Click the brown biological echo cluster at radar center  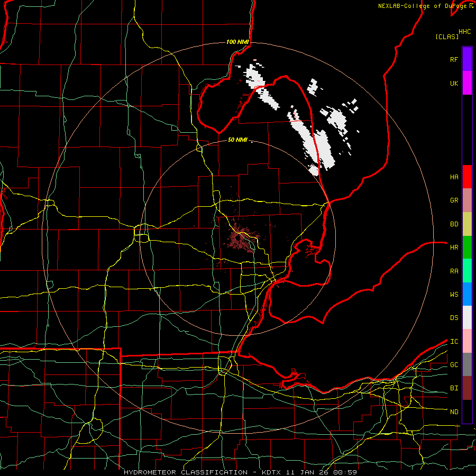click(240, 240)
